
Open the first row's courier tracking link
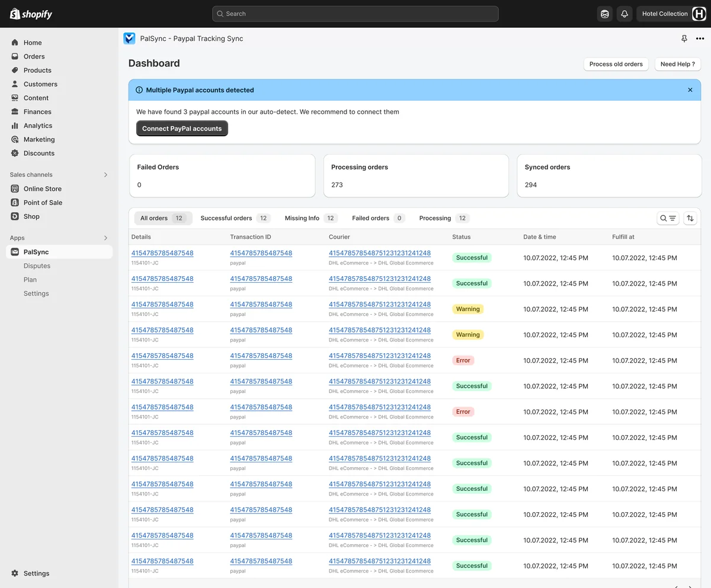(380, 253)
